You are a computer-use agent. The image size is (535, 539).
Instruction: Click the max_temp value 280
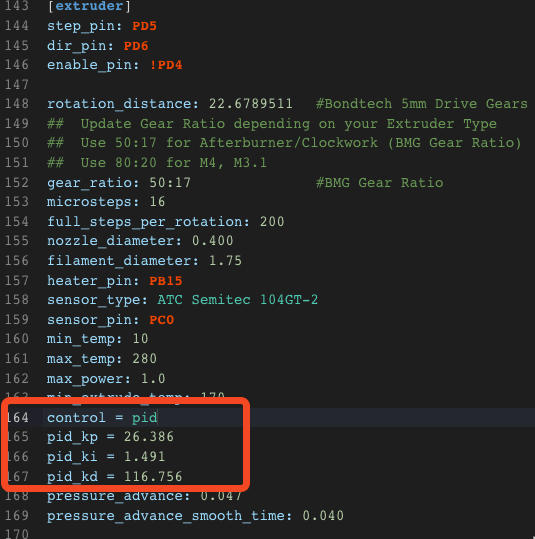click(x=144, y=359)
